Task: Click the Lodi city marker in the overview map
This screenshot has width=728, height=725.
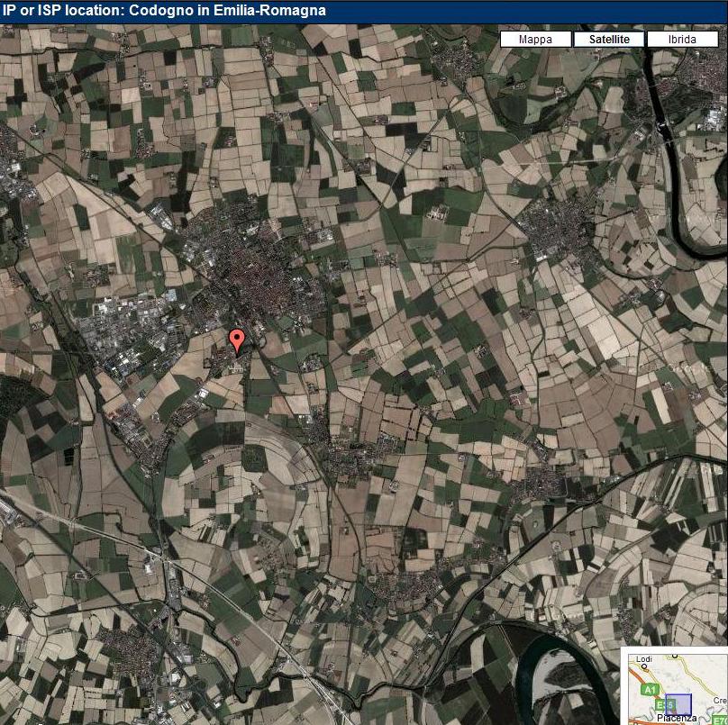Action: pyautogui.click(x=643, y=667)
